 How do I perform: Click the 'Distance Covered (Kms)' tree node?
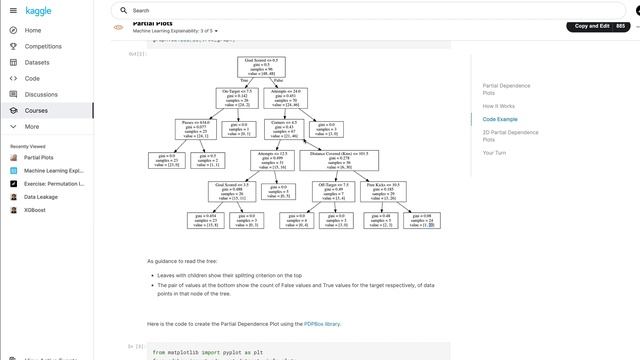[339, 160]
